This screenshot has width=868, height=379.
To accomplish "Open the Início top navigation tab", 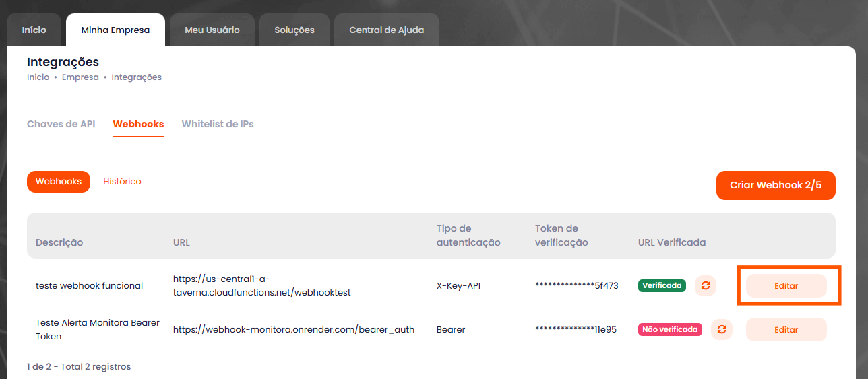I will tap(34, 30).
